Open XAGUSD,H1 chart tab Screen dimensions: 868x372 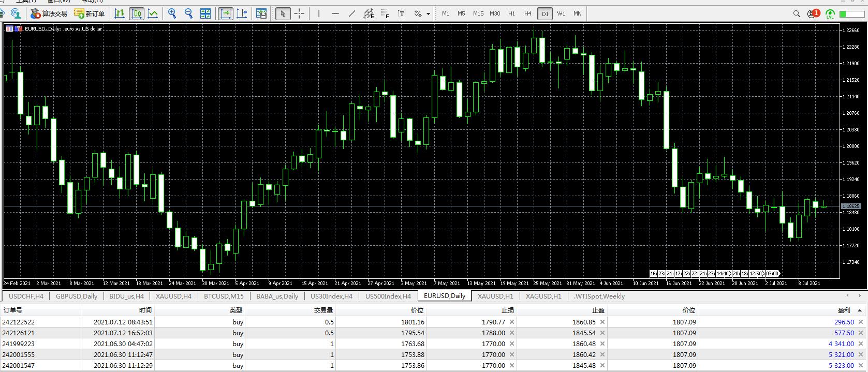coord(543,296)
